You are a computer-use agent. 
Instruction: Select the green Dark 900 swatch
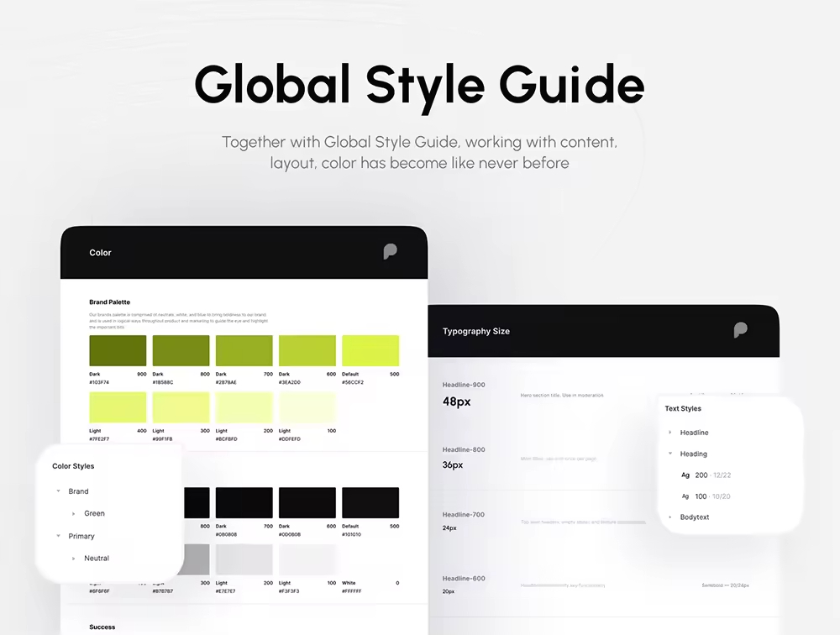pyautogui.click(x=118, y=350)
